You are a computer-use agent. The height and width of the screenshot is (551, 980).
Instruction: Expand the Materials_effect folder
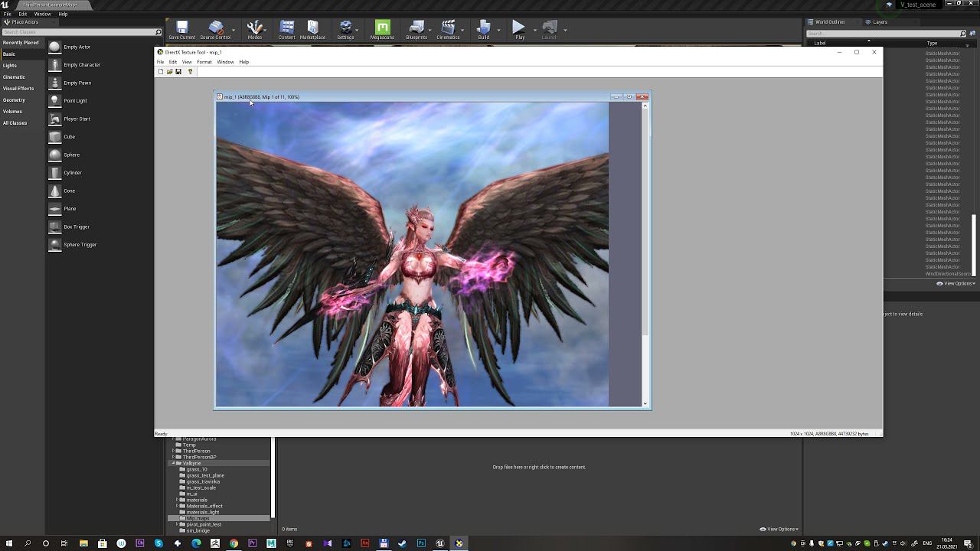pos(178,506)
